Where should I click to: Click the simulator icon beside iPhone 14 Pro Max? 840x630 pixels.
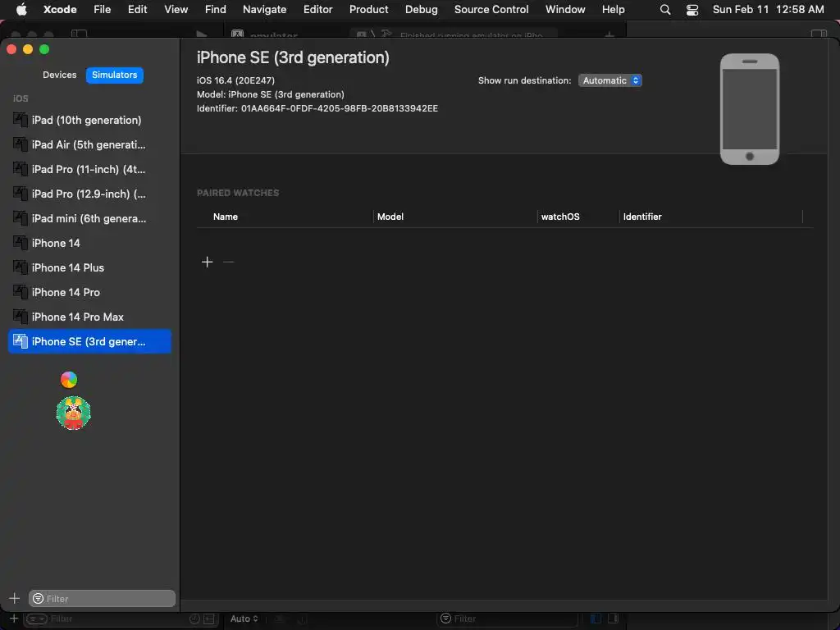point(21,317)
